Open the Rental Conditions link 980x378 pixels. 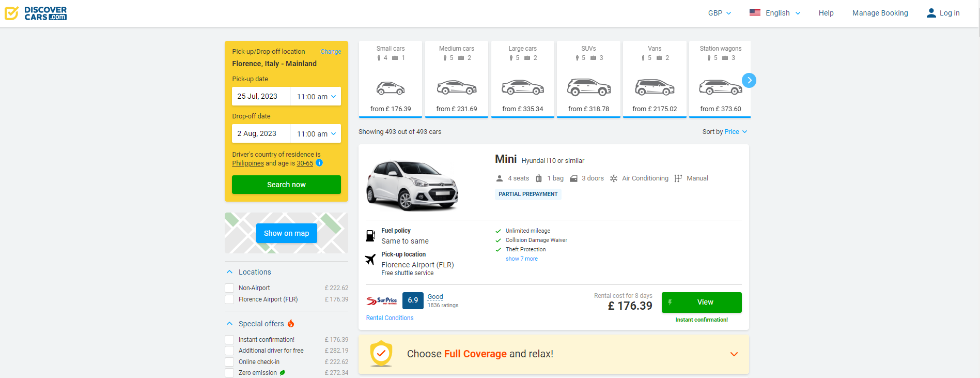point(390,318)
